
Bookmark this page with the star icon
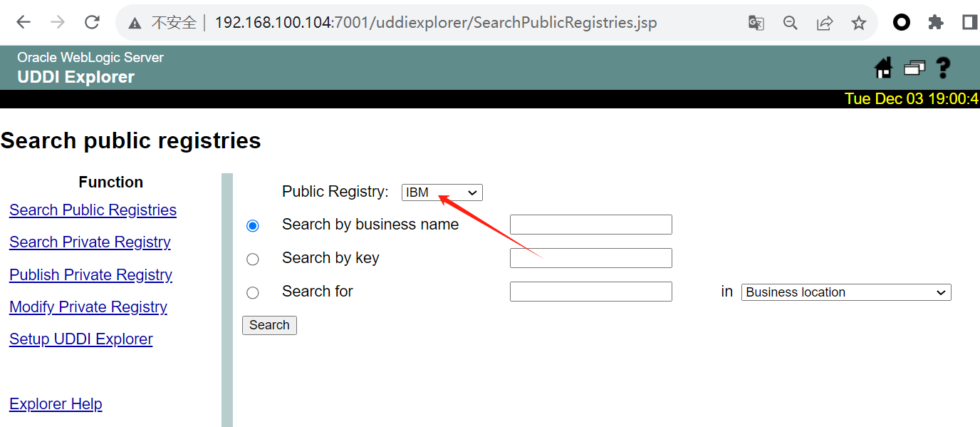(859, 23)
